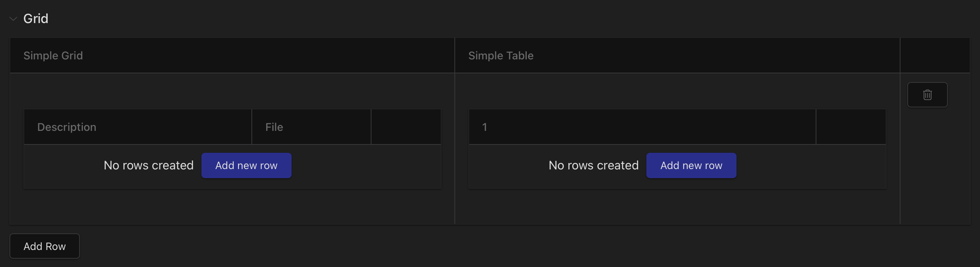Add new row in Simple Grid
Viewport: 980px width, 267px height.
[246, 165]
